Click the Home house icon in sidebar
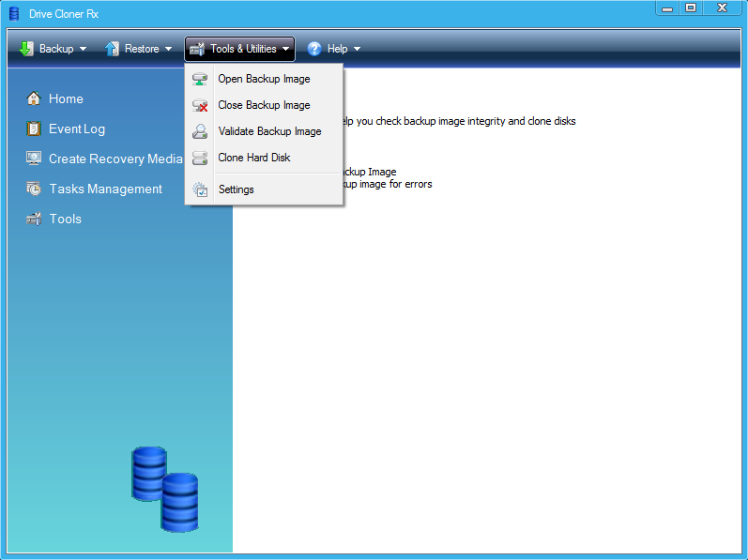 (x=34, y=98)
